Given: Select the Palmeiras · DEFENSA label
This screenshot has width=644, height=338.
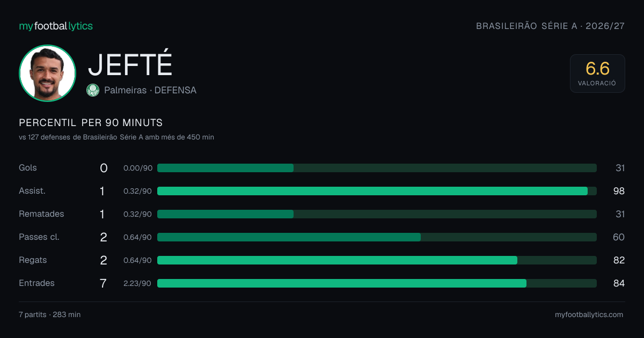Looking at the screenshot, I should point(150,90).
